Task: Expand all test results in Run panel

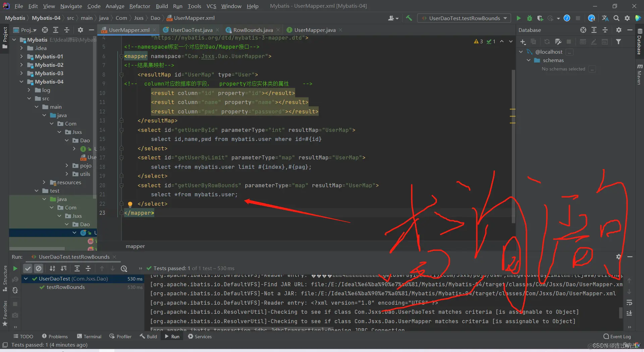Action: click(77, 268)
